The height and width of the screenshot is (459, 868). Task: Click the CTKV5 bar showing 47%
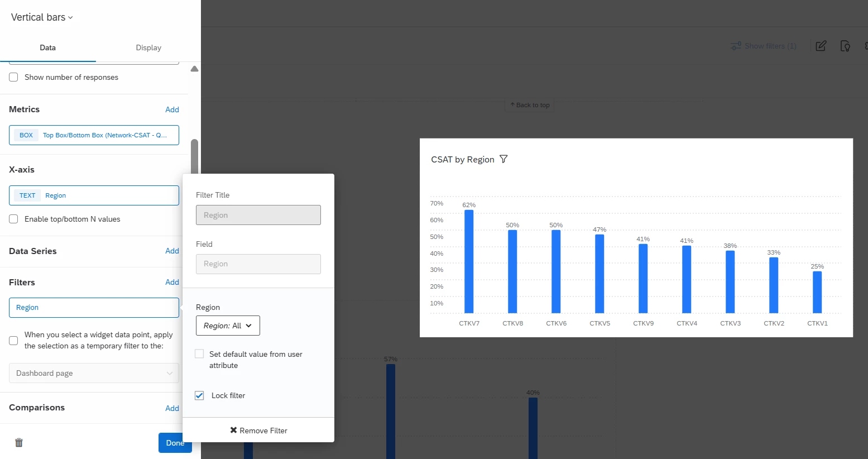click(x=600, y=274)
